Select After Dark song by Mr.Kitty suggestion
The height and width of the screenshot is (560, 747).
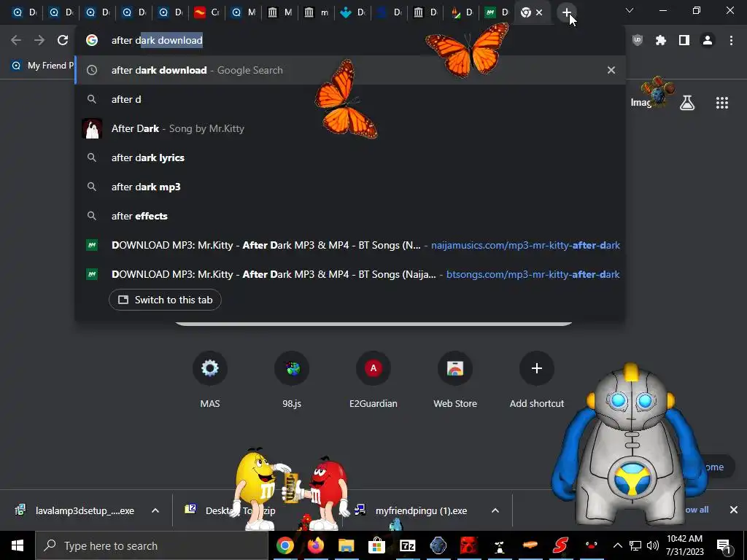[x=350, y=128]
